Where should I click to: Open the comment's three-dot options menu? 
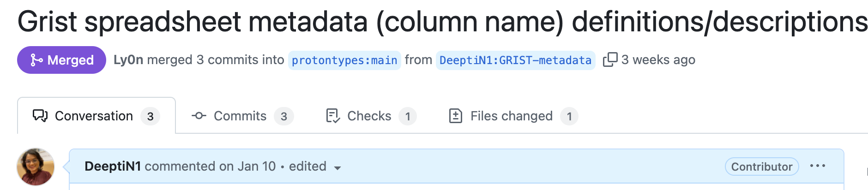818,166
